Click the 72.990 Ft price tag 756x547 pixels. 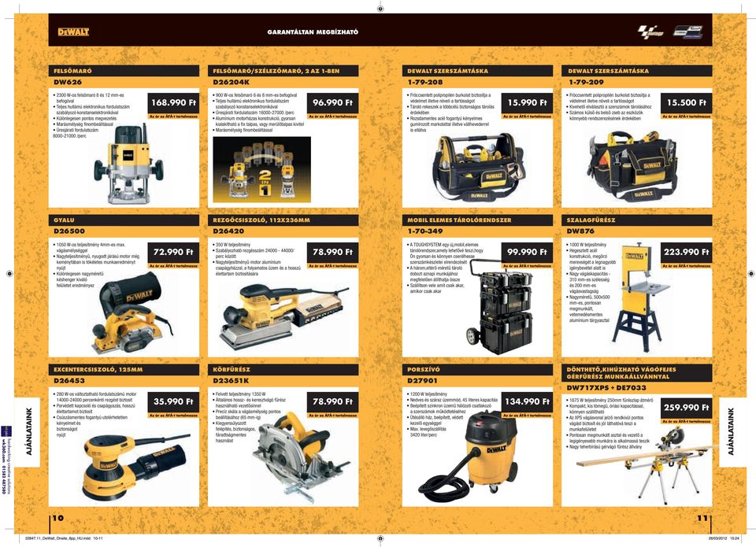(173, 252)
